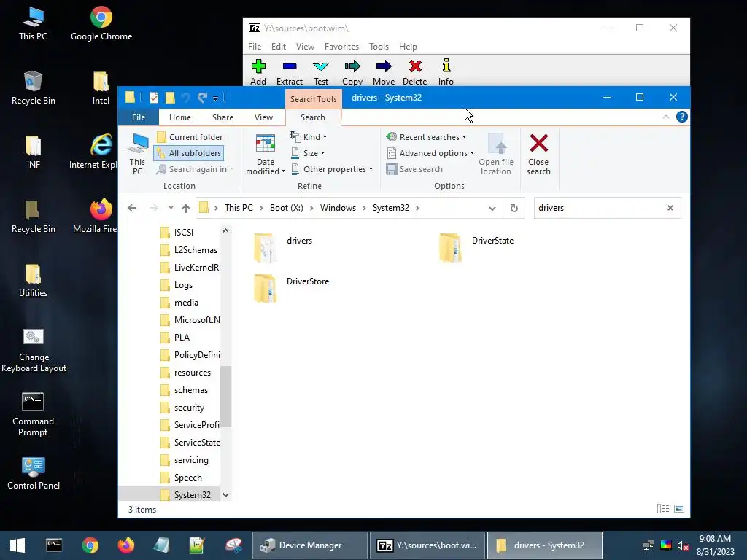Open recent locations arrow beside Forward

coord(171,208)
